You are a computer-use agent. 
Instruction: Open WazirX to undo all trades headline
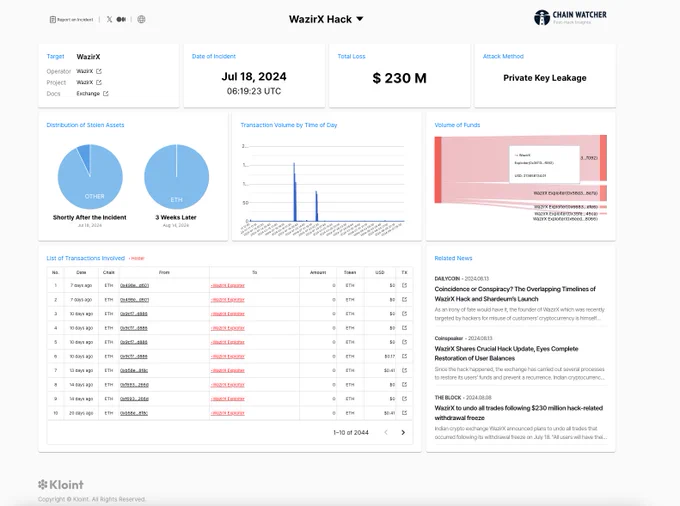tap(519, 413)
